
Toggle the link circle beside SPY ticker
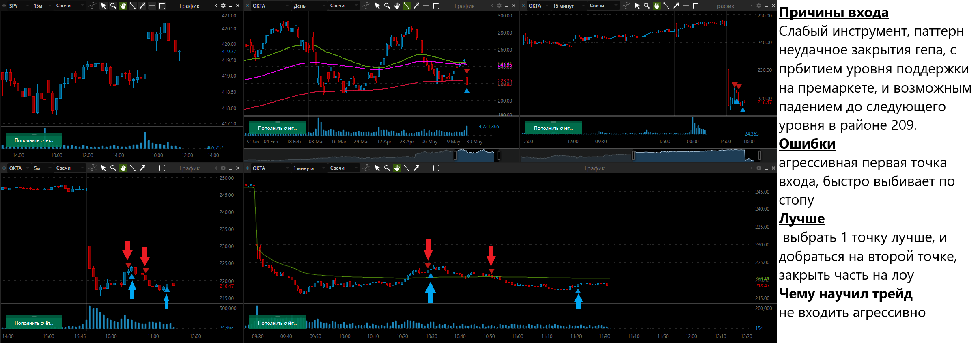pyautogui.click(x=4, y=6)
